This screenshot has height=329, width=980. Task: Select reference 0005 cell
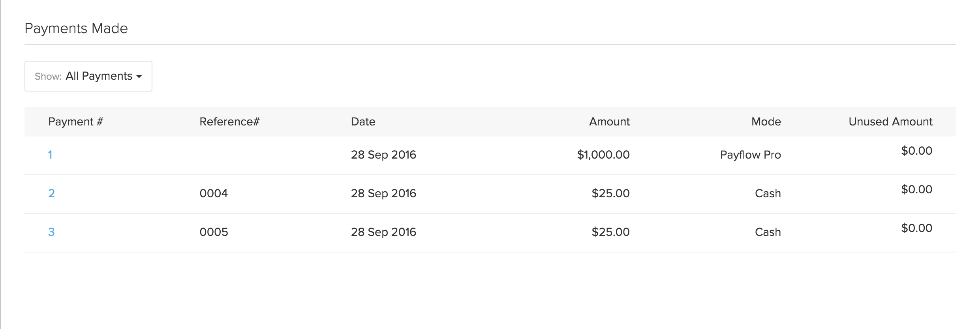214,232
